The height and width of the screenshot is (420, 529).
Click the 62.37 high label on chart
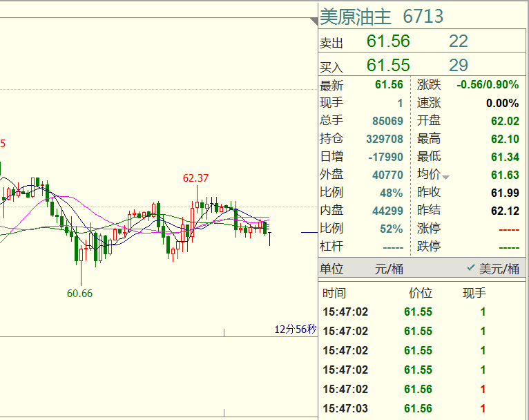click(x=195, y=178)
